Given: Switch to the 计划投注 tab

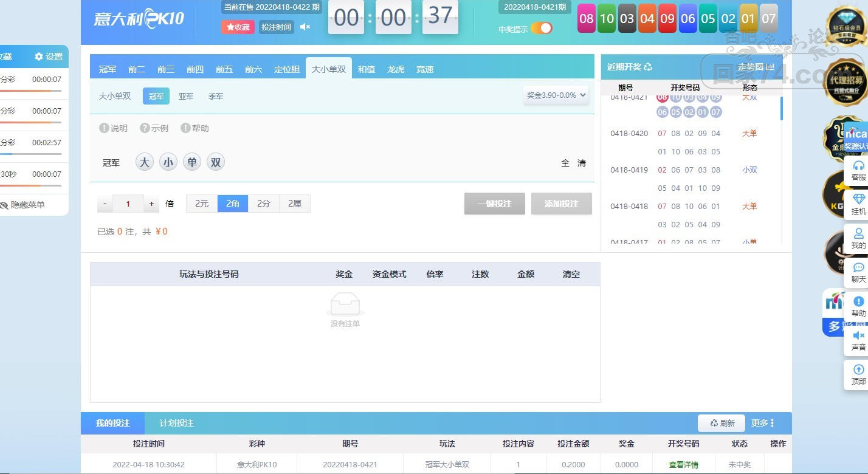Looking at the screenshot, I should (x=176, y=423).
